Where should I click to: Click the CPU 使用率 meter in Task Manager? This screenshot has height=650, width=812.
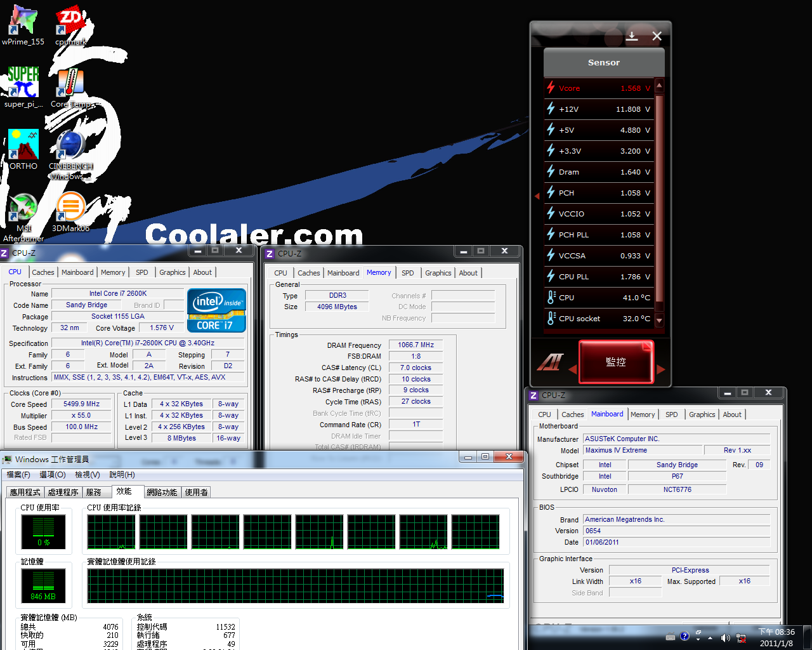44,531
